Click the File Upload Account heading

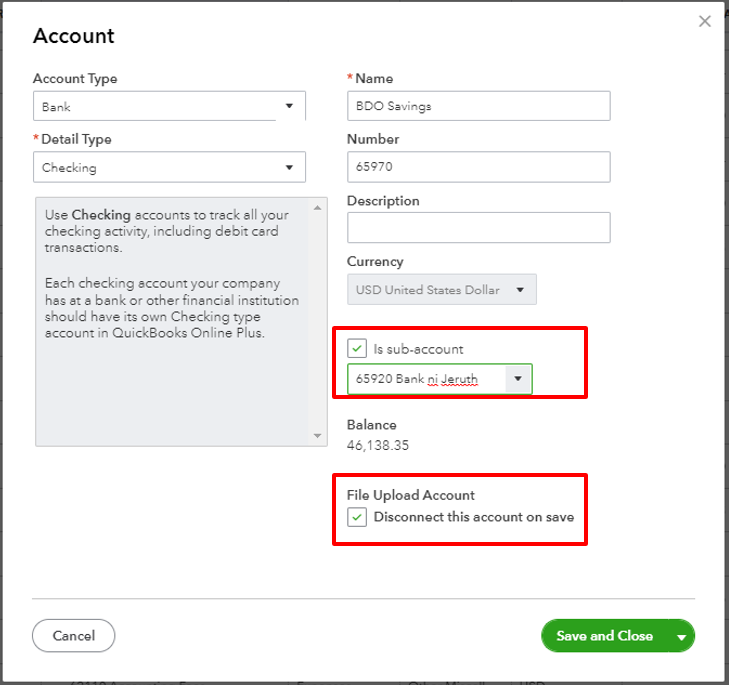(410, 495)
